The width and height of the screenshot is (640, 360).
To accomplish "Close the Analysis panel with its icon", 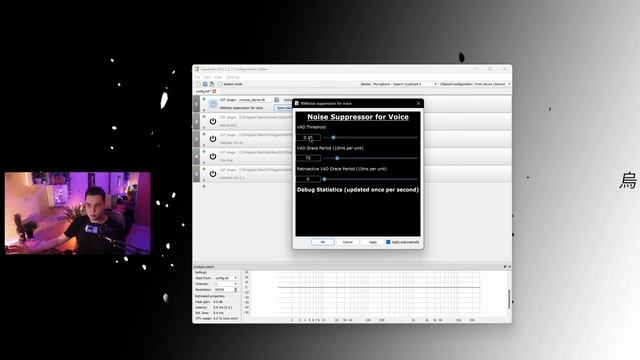I will click(x=509, y=267).
